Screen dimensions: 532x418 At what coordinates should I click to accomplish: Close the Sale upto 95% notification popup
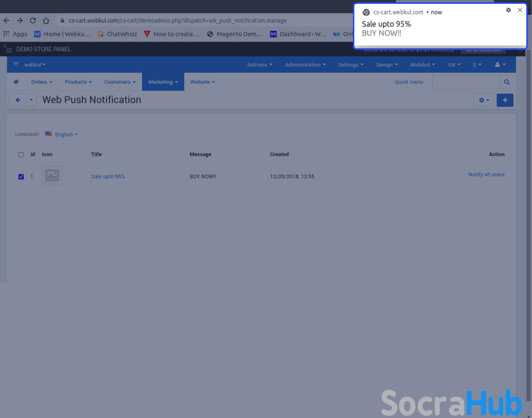520,10
